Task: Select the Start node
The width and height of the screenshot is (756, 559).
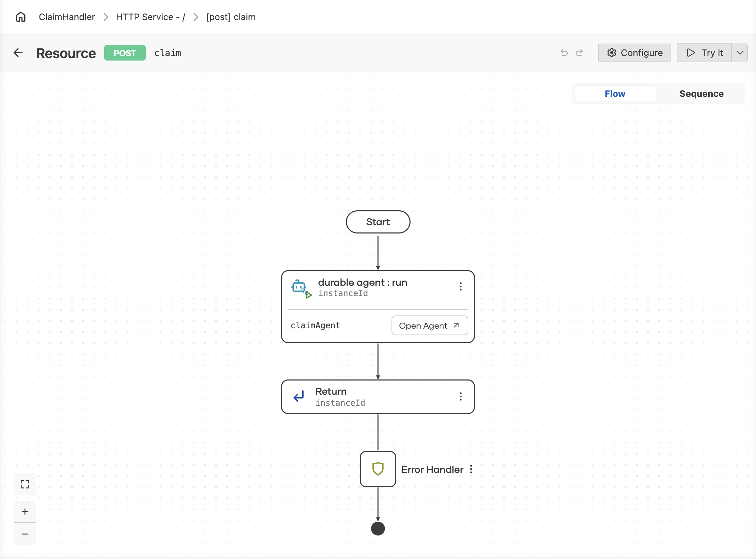Action: coord(378,222)
